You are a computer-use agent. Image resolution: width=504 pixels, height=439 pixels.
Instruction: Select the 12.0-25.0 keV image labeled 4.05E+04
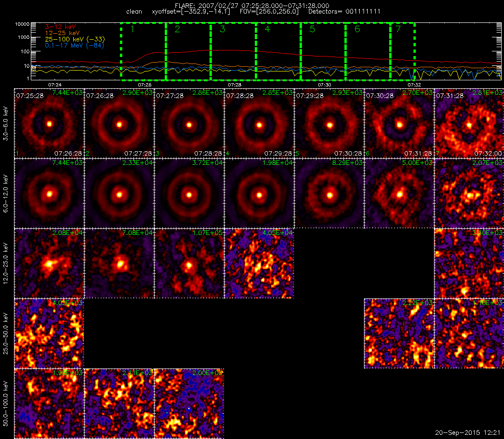coord(259,263)
